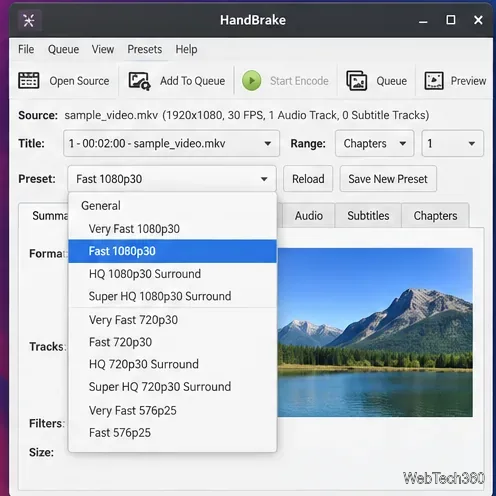The height and width of the screenshot is (496, 496).
Task: Choose Very Fast 720p30 preset
Action: click(x=172, y=320)
